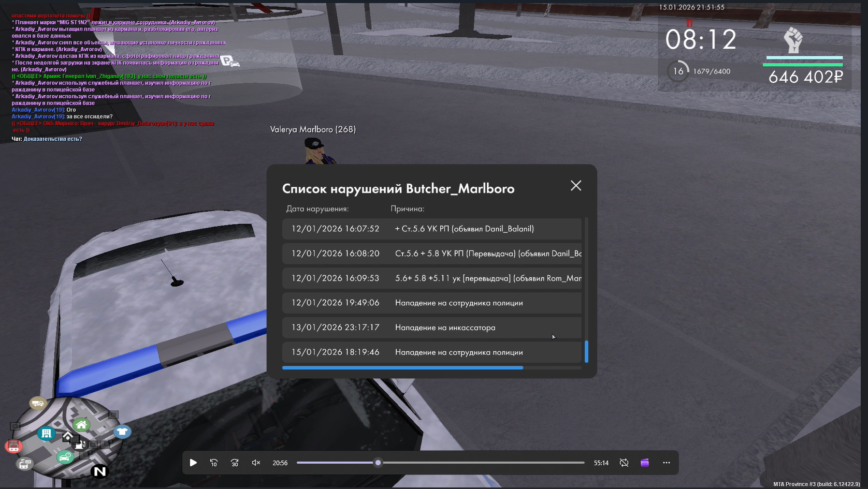This screenshot has width=868, height=489.
Task: Select the 12/01/2026 16:07:52 violation row
Action: (x=432, y=229)
